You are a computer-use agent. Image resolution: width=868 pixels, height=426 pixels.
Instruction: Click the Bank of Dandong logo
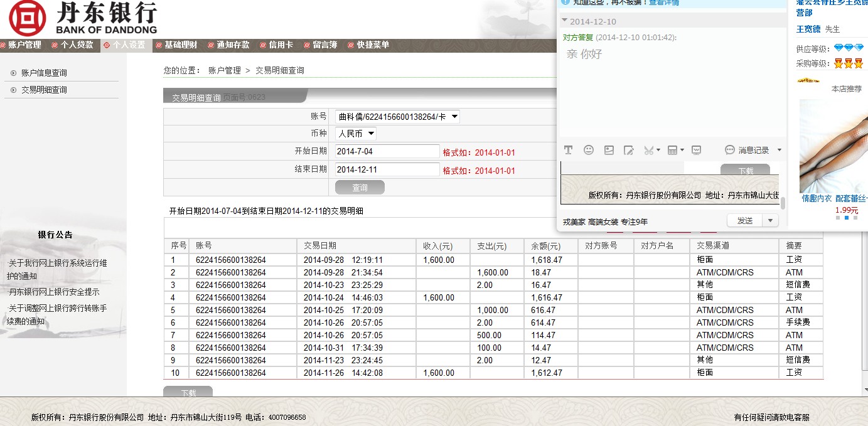pyautogui.click(x=82, y=18)
